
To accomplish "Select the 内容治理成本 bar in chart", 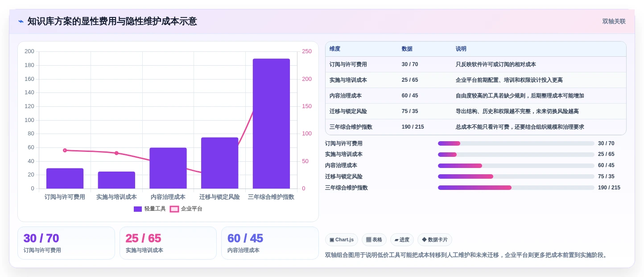I will tap(168, 168).
